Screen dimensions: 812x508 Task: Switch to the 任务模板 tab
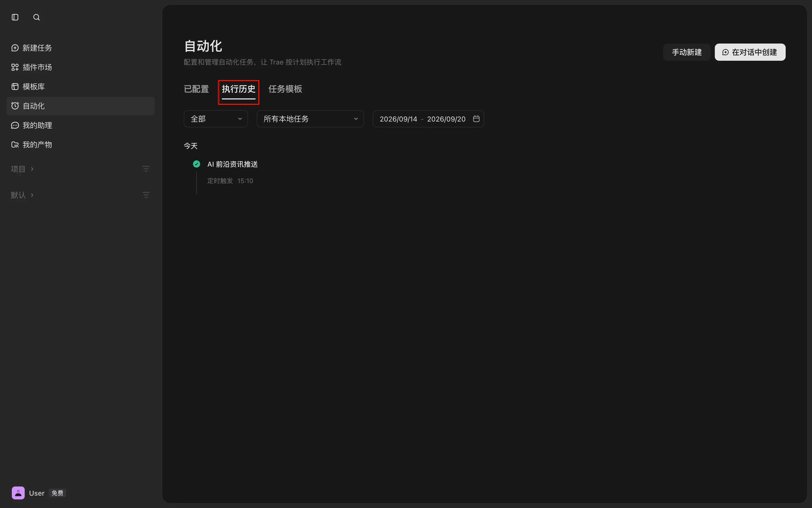[285, 89]
